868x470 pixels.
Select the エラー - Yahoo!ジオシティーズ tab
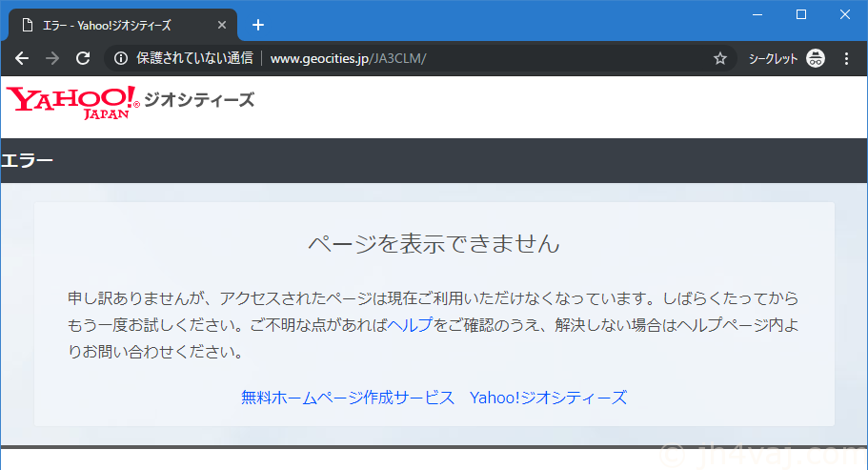coord(123,25)
